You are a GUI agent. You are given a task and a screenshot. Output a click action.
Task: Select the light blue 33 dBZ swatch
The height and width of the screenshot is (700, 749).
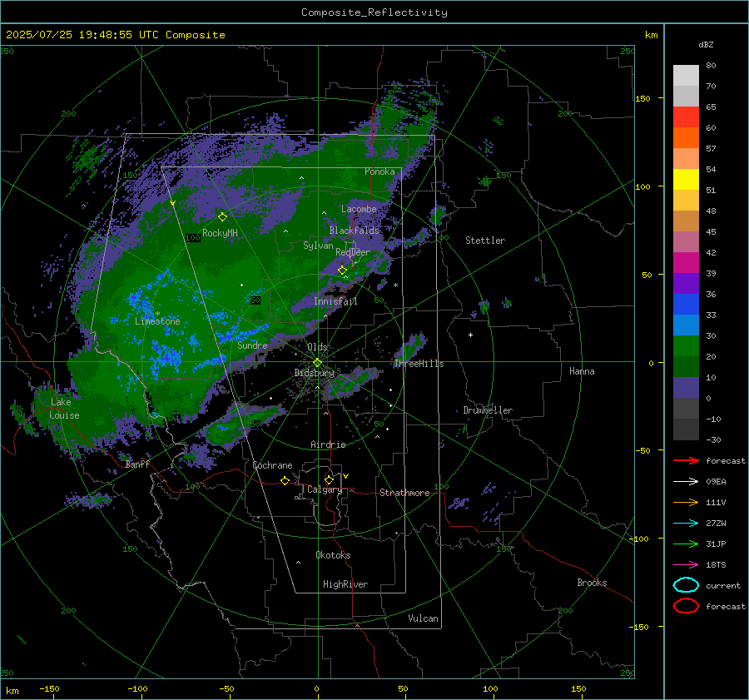coord(686,325)
